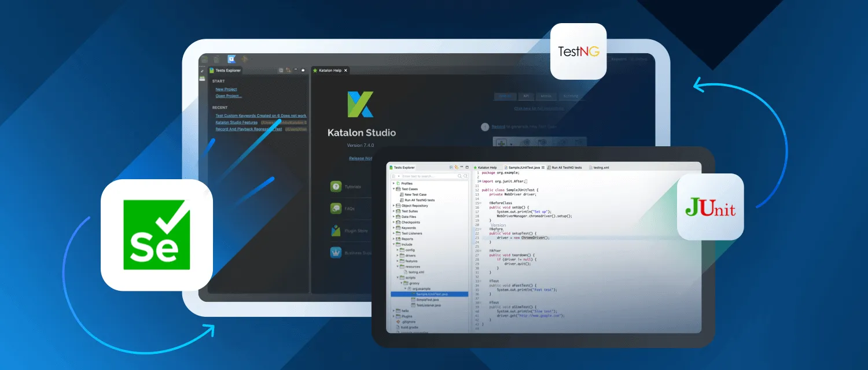Open the FAQs icon on welcome page
This screenshot has width=868, height=370.
point(336,208)
